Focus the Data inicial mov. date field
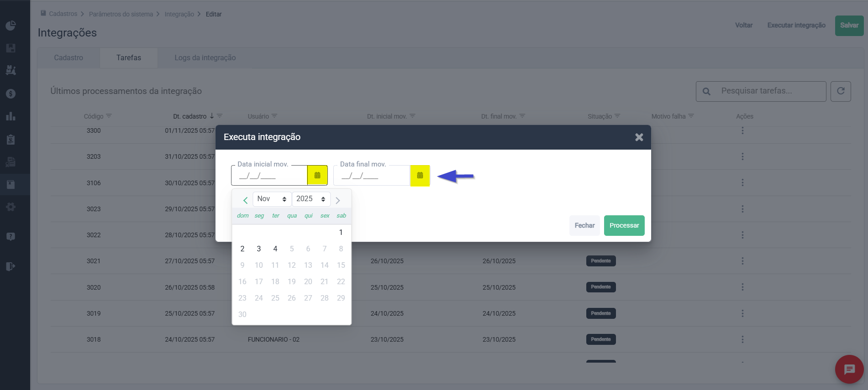This screenshot has width=868, height=390. tap(269, 176)
